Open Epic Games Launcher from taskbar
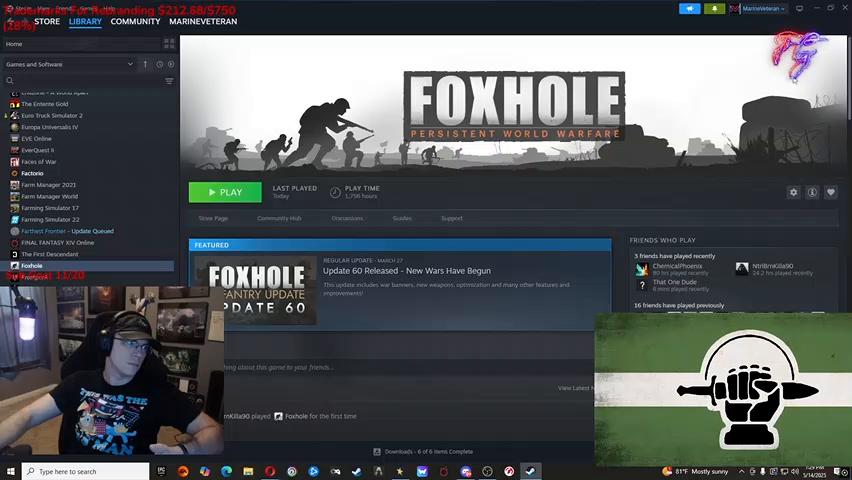 pyautogui.click(x=161, y=471)
